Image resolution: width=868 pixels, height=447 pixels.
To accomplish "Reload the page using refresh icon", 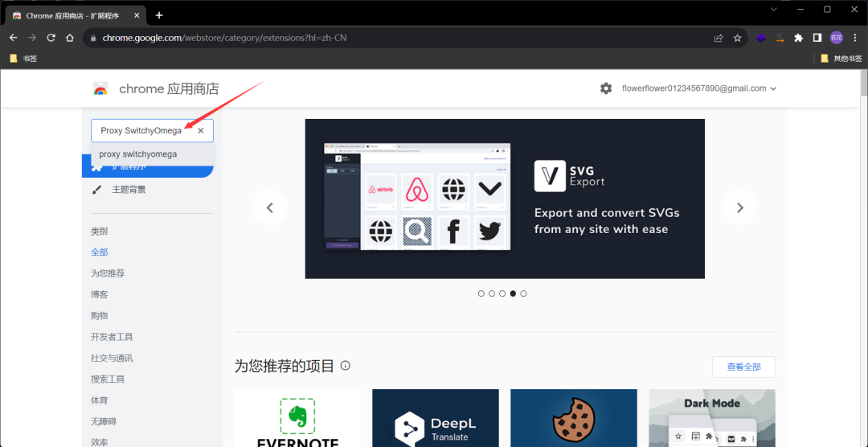I will 51,38.
